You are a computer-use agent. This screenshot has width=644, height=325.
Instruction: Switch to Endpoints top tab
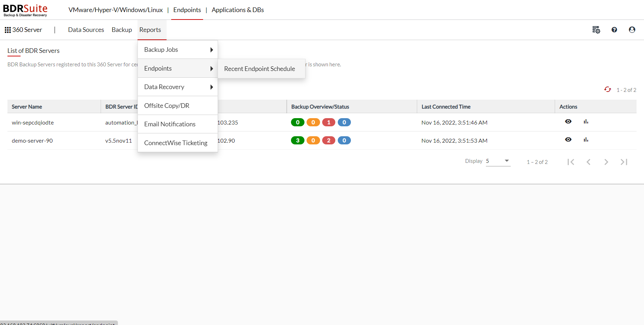point(187,10)
